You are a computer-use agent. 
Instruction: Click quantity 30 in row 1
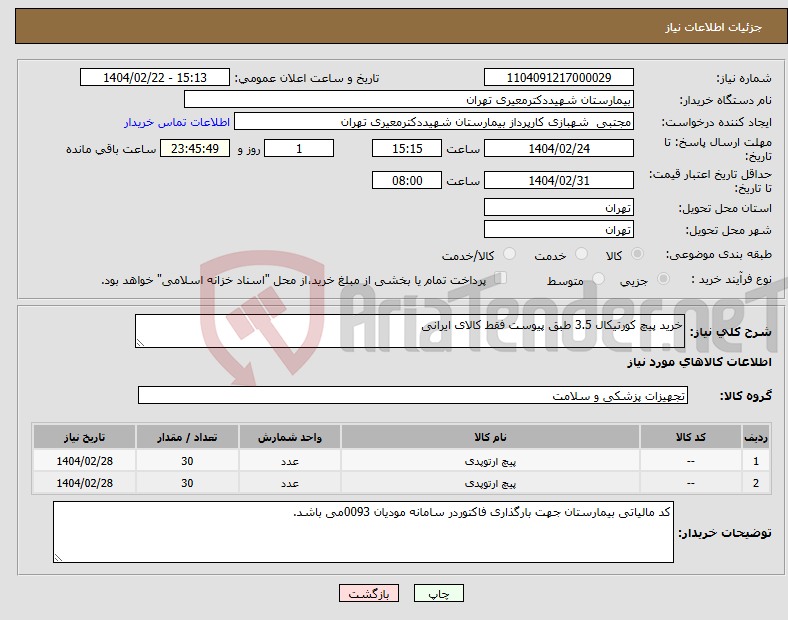point(187,461)
